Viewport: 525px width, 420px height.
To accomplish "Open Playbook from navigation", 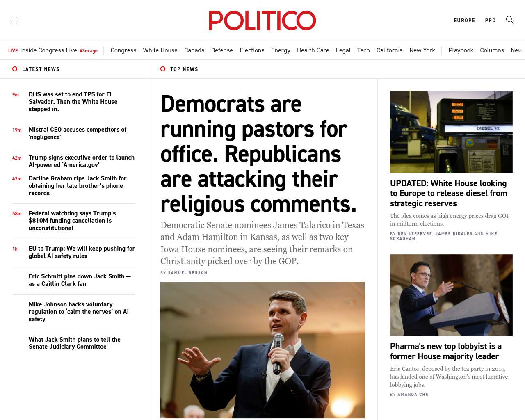I will click(461, 50).
